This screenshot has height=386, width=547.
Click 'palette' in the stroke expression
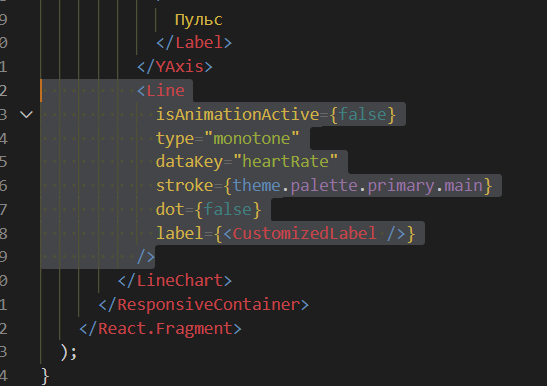[x=324, y=186]
